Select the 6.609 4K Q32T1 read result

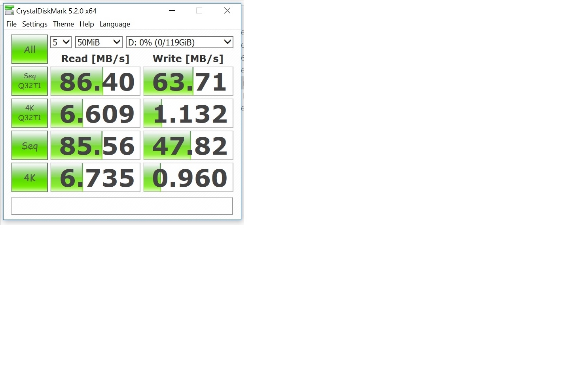95,113
